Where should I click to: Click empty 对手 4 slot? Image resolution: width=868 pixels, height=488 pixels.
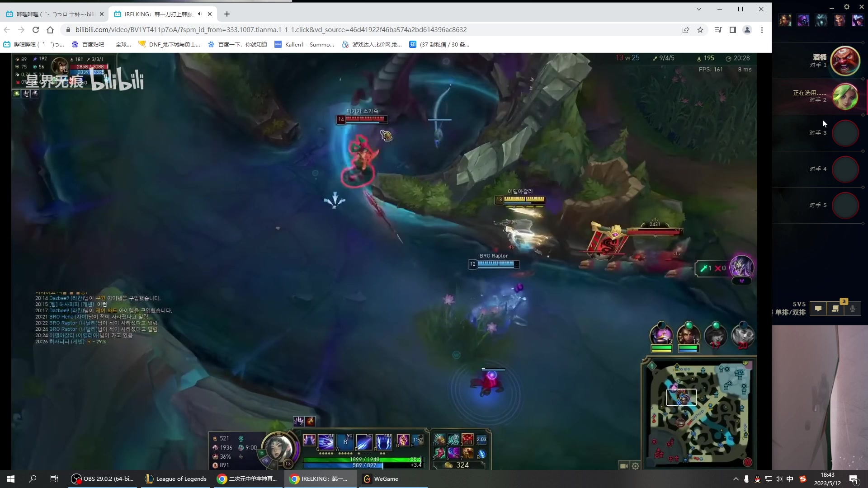(x=845, y=169)
